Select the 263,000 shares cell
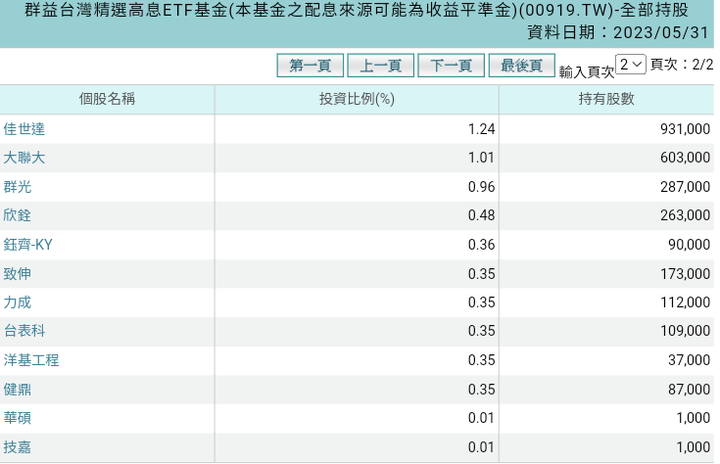This screenshot has width=720, height=464. [x=606, y=215]
